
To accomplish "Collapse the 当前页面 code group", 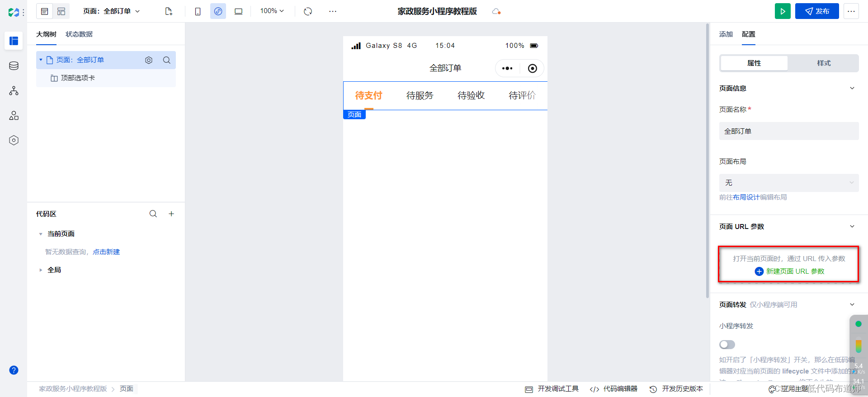I will pos(41,234).
